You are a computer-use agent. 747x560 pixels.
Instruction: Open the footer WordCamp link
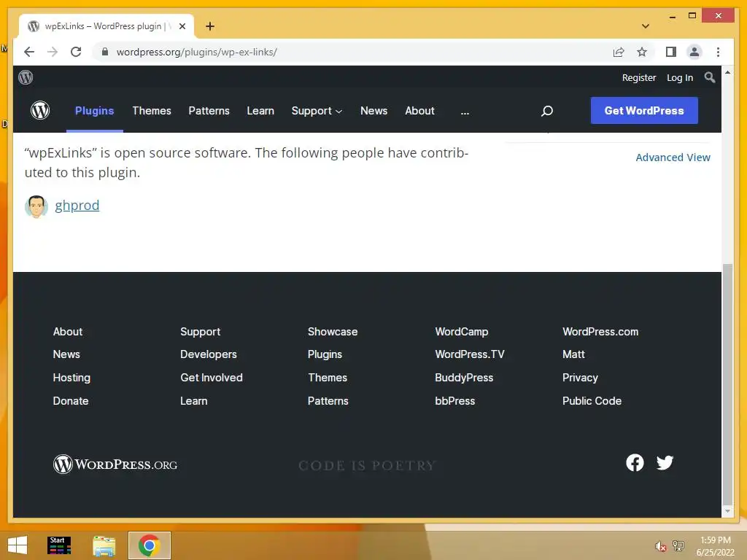point(462,332)
